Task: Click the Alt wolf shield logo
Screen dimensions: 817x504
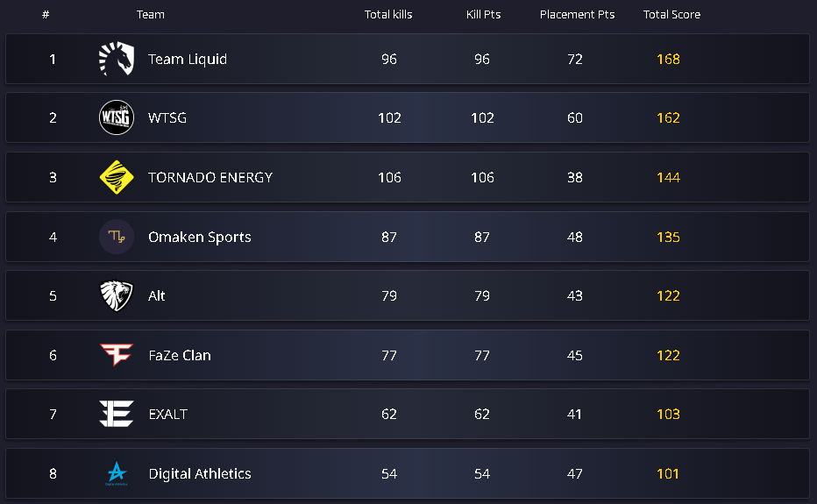Action: [116, 296]
